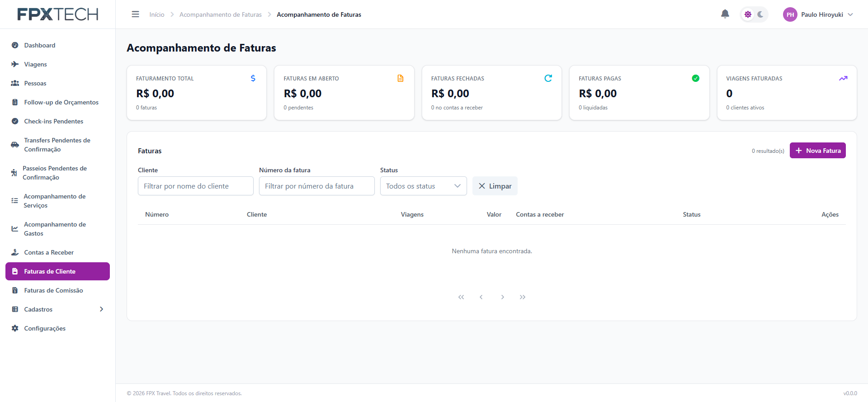Go to last page pagination arrow

point(523,297)
